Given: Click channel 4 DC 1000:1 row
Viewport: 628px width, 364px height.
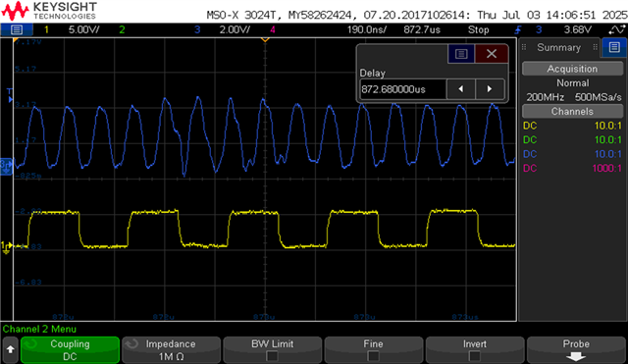Looking at the screenshot, I should pos(572,168).
